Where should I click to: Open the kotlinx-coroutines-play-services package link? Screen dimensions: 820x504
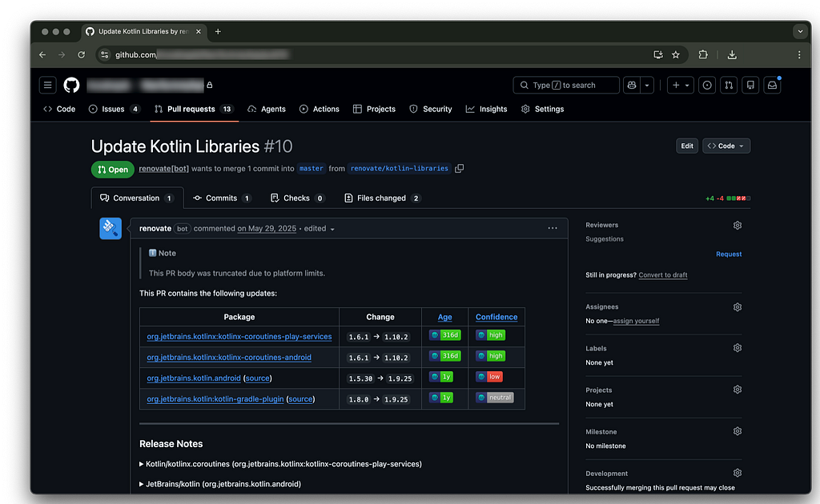pos(239,336)
